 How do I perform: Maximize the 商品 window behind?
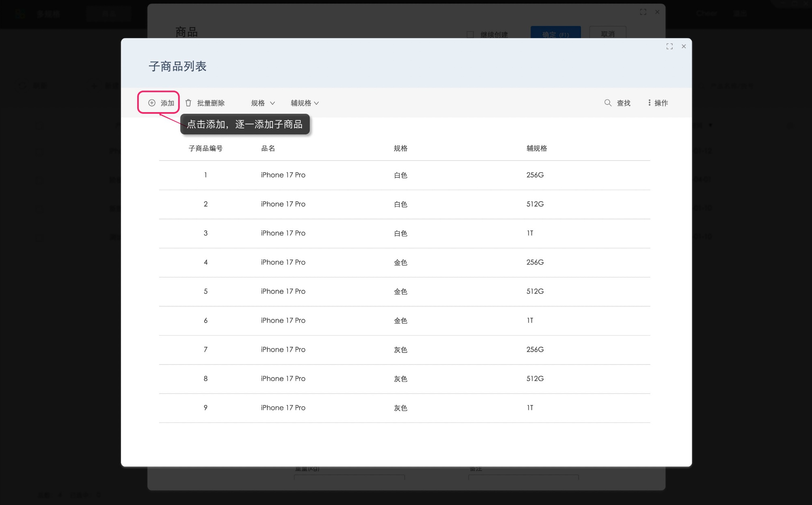(x=643, y=12)
